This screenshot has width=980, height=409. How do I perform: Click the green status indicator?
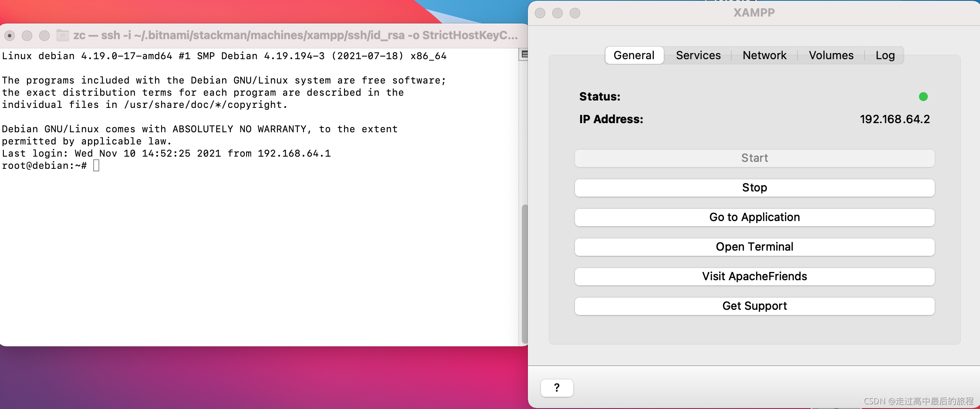[x=923, y=97]
